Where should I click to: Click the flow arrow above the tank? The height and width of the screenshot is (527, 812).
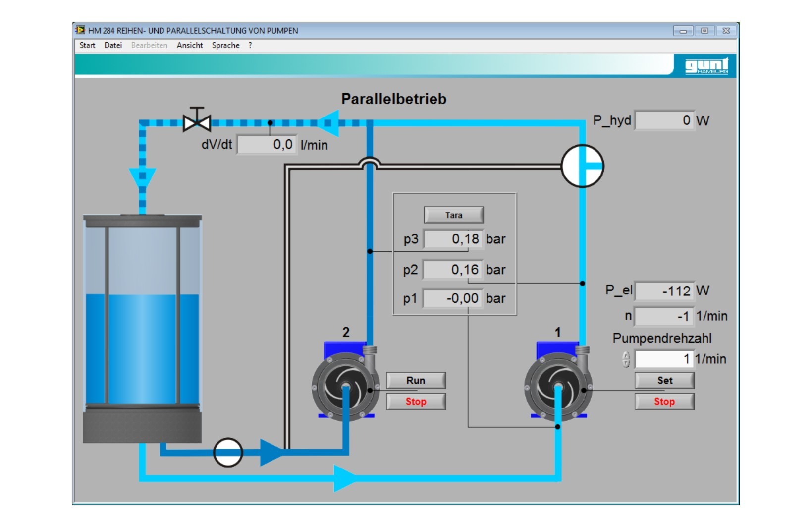click(143, 179)
